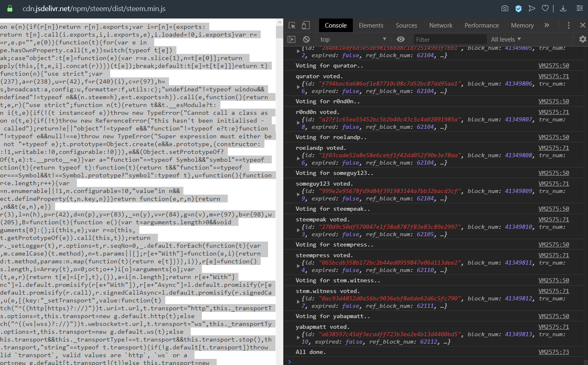
Task: Expand the object with id 065bcdb358b172bc2
Action: point(298,266)
